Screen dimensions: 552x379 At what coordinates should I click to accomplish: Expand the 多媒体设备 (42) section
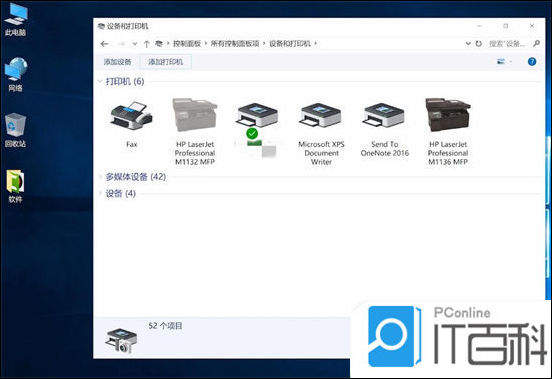click(x=100, y=177)
